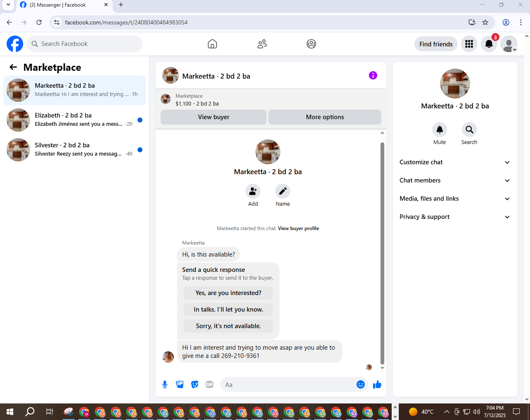Screen dimensions: 530x420
Task: Open the Windows notification center
Action: click(516, 412)
